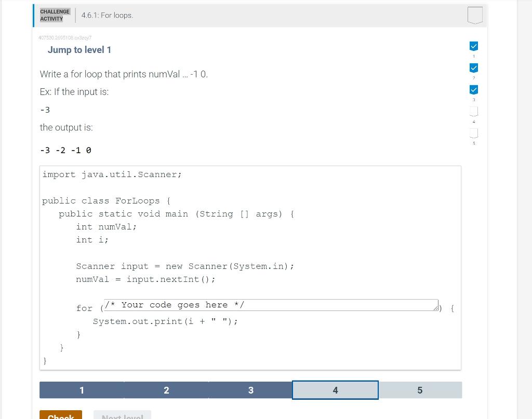Viewport: 532px width, 419px height.
Task: Click the CHALLENGE ACTIVITY label badge
Action: point(54,15)
